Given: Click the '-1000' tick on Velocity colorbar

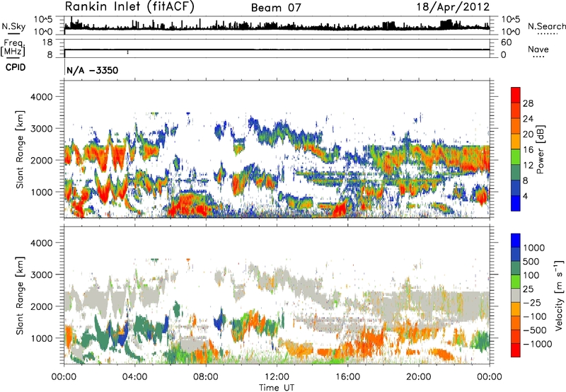Looking at the screenshot, I should coord(537,344).
